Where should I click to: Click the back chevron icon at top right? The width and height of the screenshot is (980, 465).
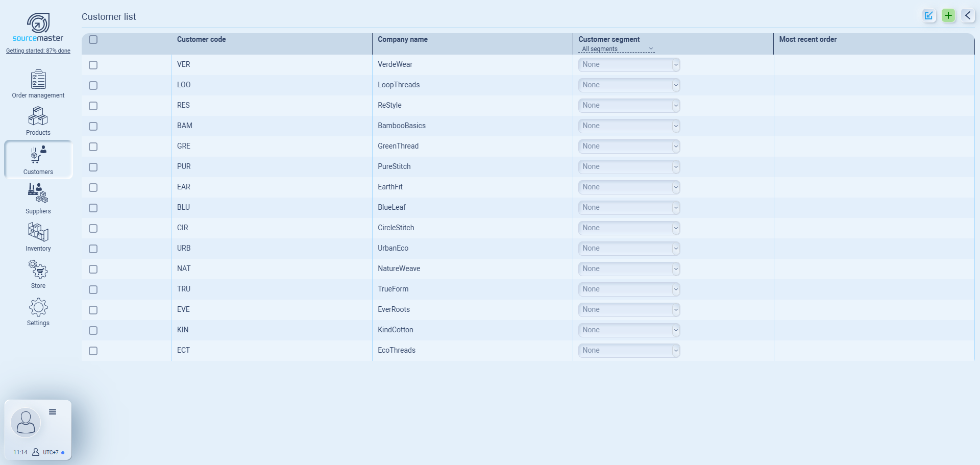pyautogui.click(x=968, y=15)
